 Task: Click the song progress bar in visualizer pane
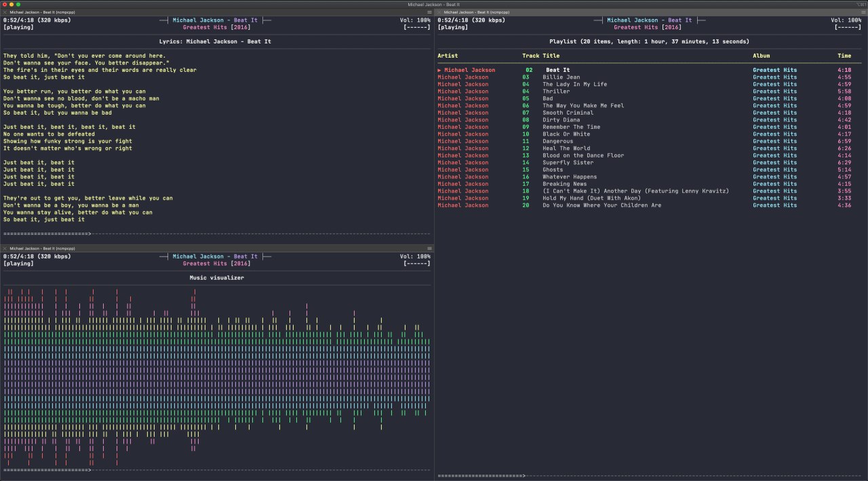pos(217,470)
